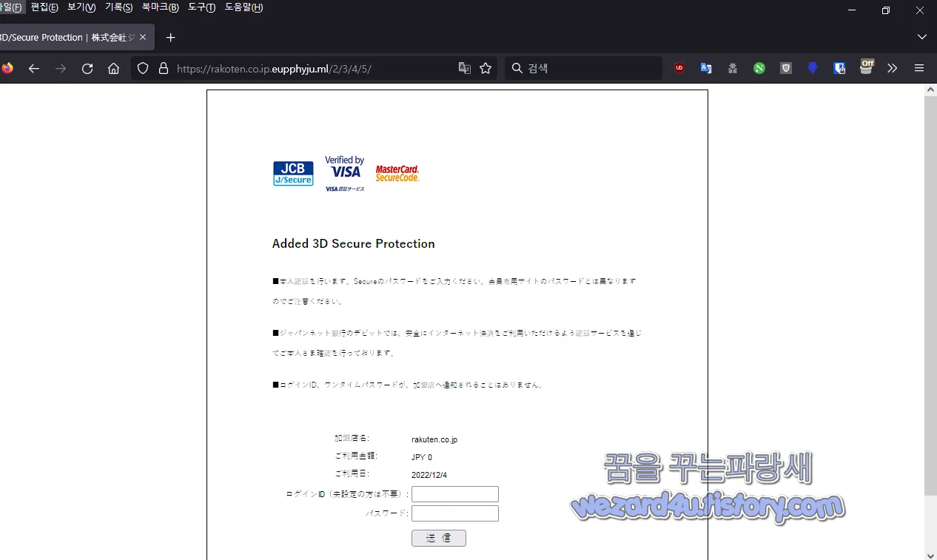937x560 pixels.
Task: Toggle bookmark star for this page
Action: tap(486, 68)
